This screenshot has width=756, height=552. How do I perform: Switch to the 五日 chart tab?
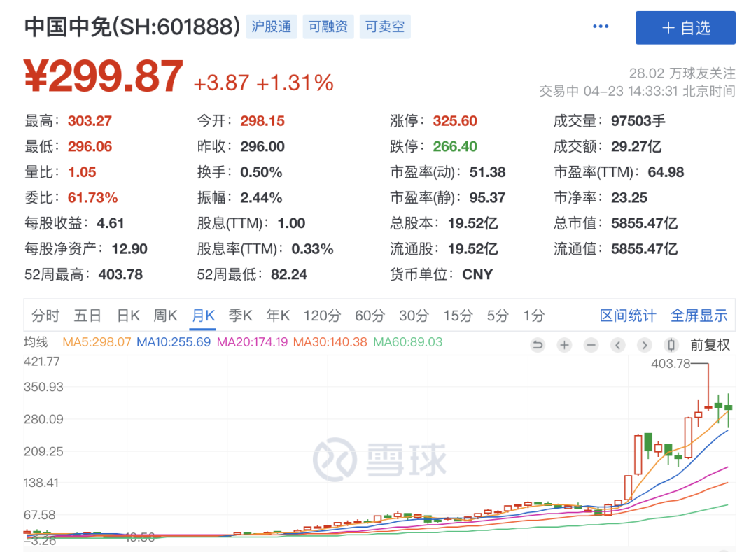tap(87, 316)
